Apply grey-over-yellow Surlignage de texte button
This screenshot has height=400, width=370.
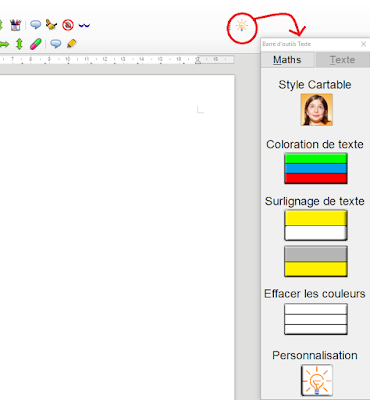316,261
